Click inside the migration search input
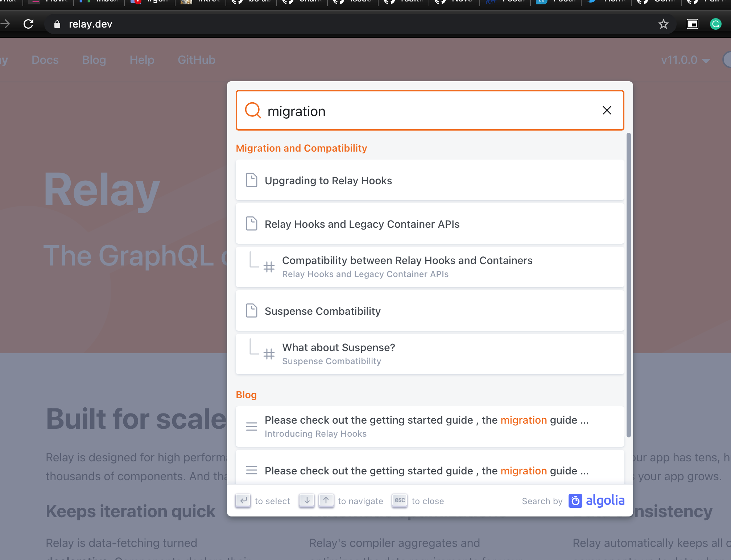The image size is (731, 560). (399, 111)
